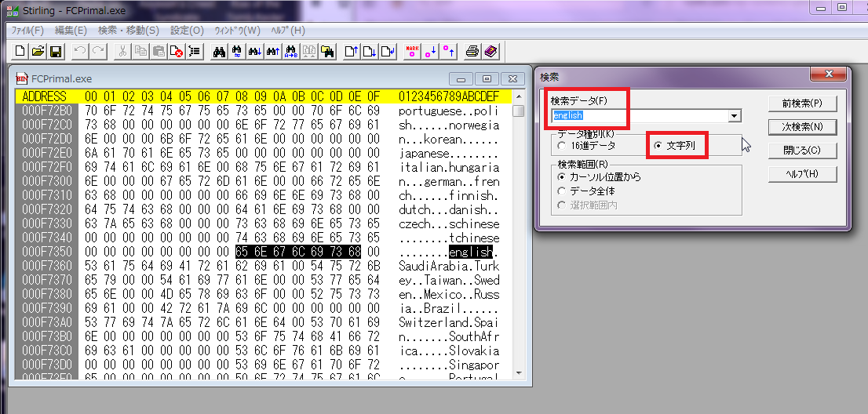Click the Stirling app icon in the title bar

[12, 10]
